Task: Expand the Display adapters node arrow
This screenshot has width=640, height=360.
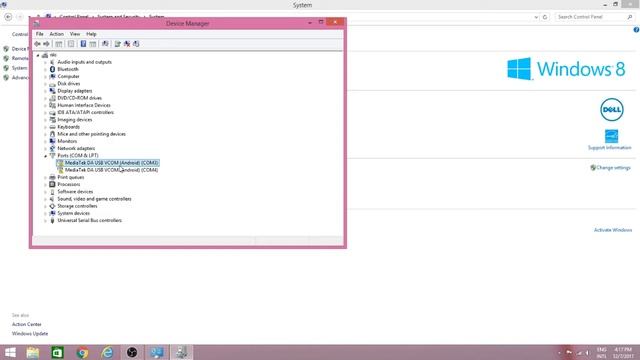Action: (45, 91)
